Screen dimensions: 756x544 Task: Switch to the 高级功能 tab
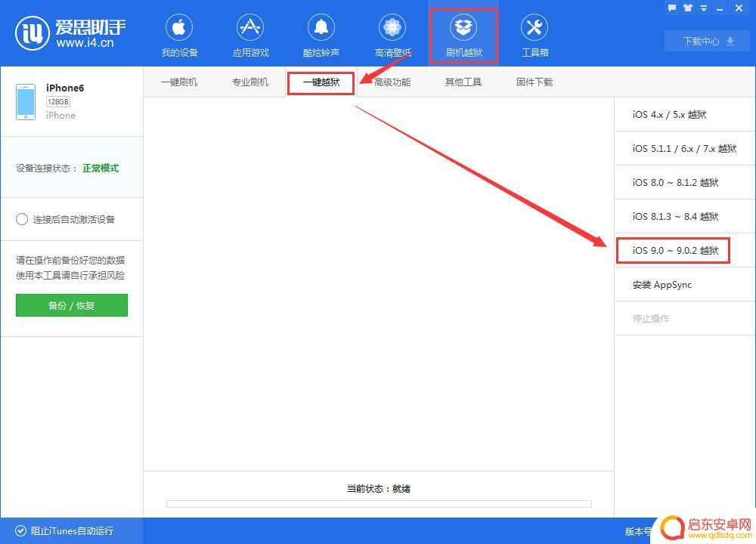pos(392,82)
